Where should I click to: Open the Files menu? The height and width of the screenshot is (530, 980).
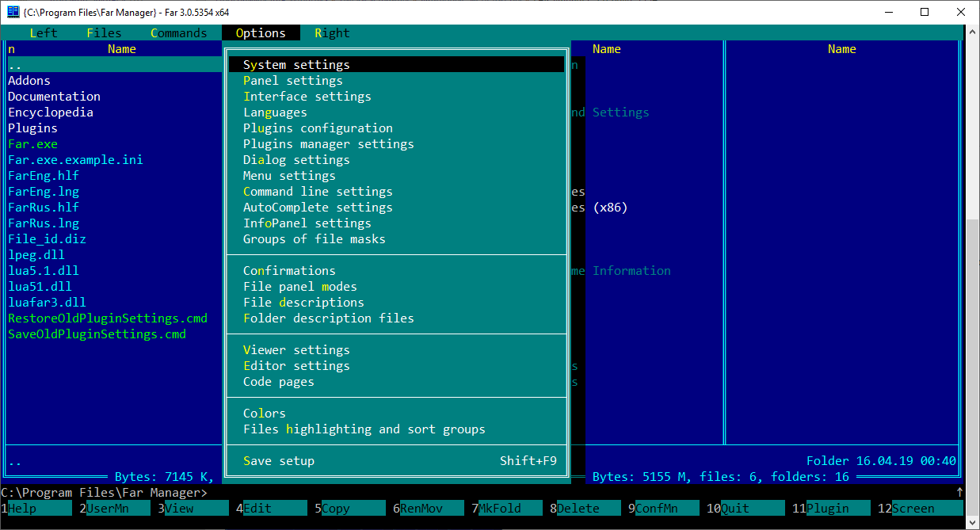tap(104, 33)
